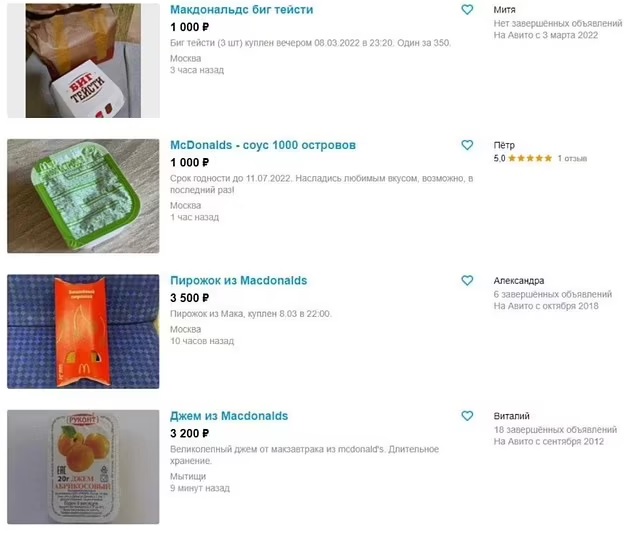The width and height of the screenshot is (634, 537).
Task: Open the Макдональдс биг тейсти listing title
Action: pos(241,10)
